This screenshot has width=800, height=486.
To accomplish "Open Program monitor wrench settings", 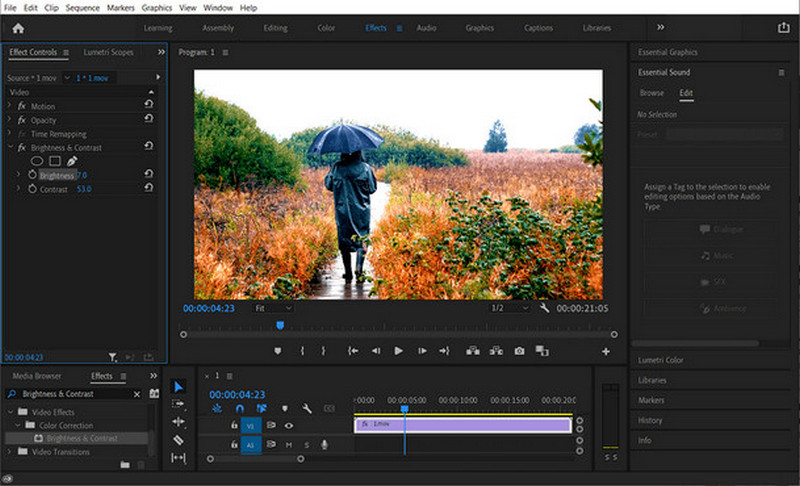I will tap(544, 308).
